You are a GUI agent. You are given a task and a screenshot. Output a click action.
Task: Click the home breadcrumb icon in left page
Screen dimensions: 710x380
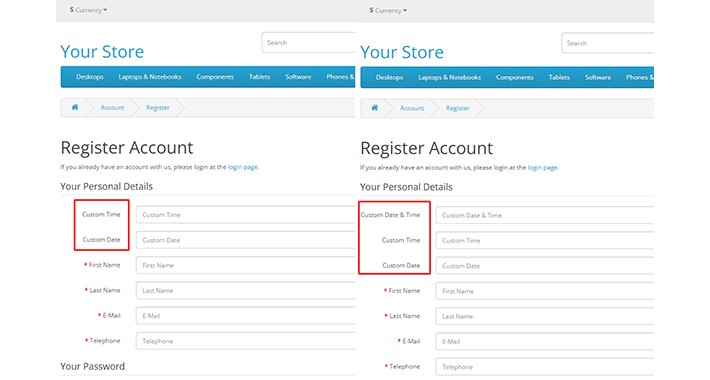[x=75, y=107]
